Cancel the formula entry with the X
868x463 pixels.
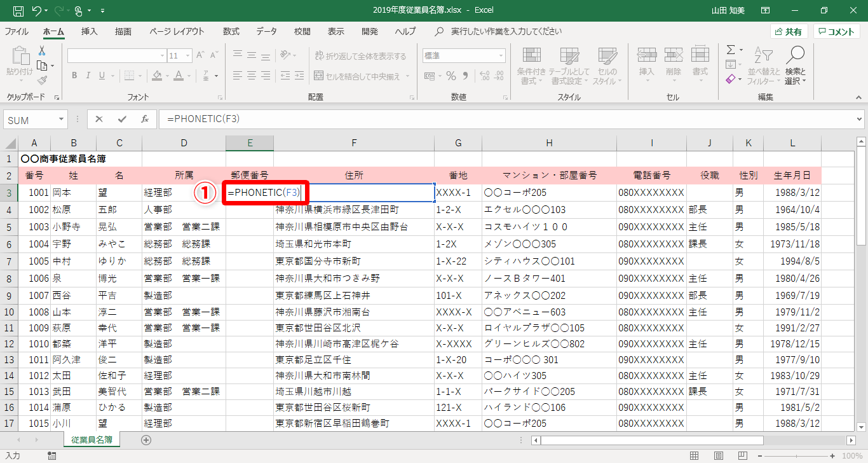[x=99, y=119]
